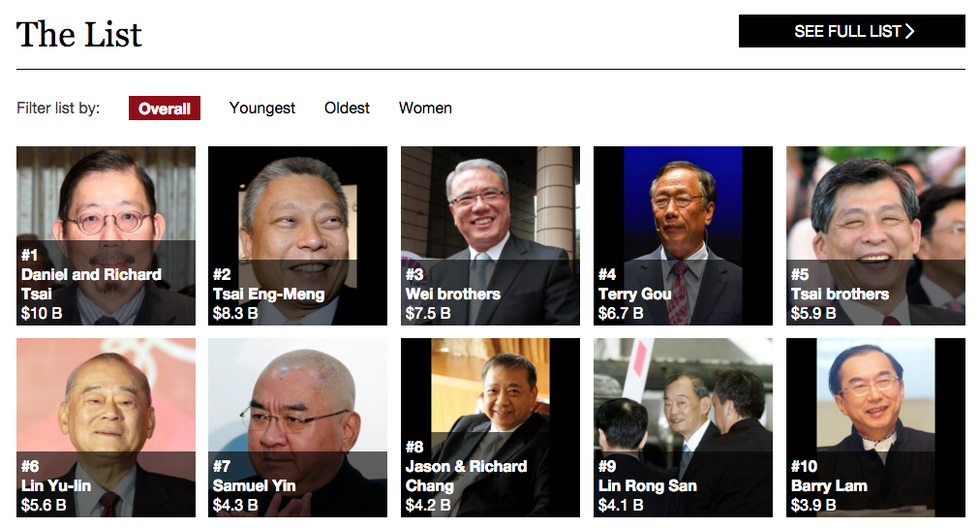Open the #6 Lin Yu-lin tile
This screenshot has width=980, height=528.
click(x=106, y=428)
